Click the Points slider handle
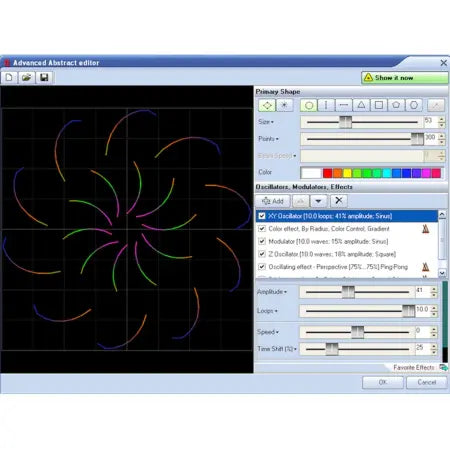 point(417,139)
